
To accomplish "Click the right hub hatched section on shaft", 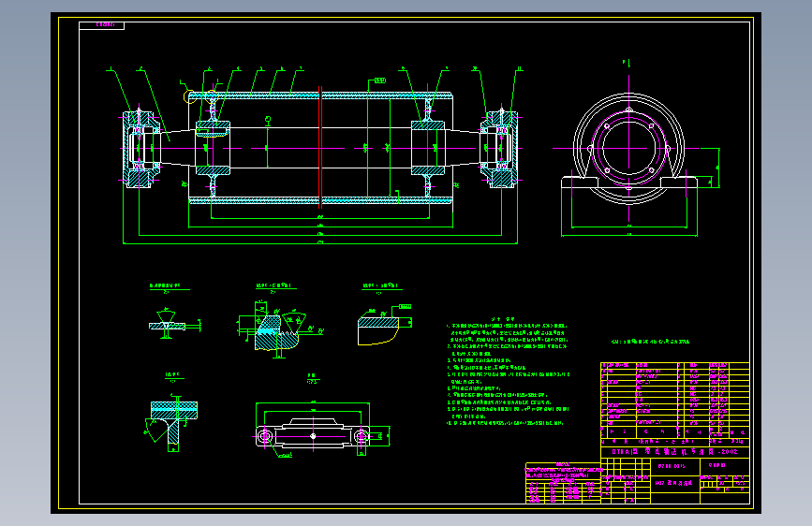I will pyautogui.click(x=428, y=148).
